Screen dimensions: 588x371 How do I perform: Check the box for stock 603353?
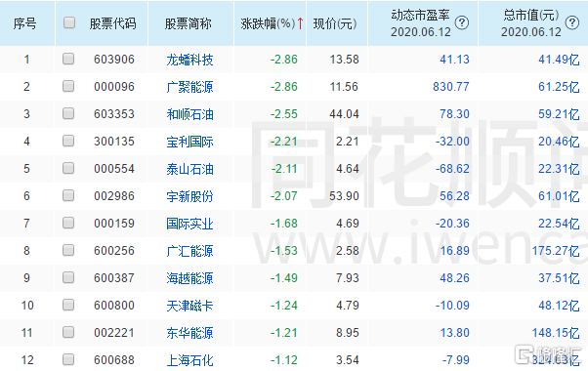pos(68,113)
